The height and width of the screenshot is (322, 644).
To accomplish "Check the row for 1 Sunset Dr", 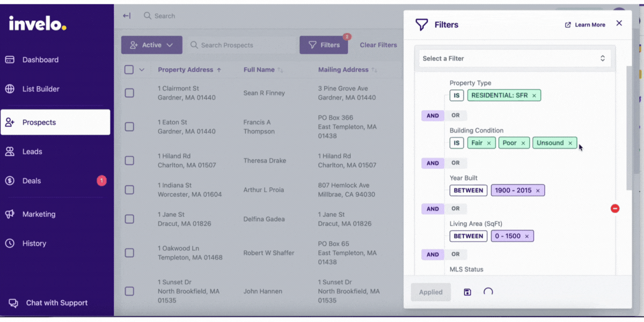I will (129, 291).
